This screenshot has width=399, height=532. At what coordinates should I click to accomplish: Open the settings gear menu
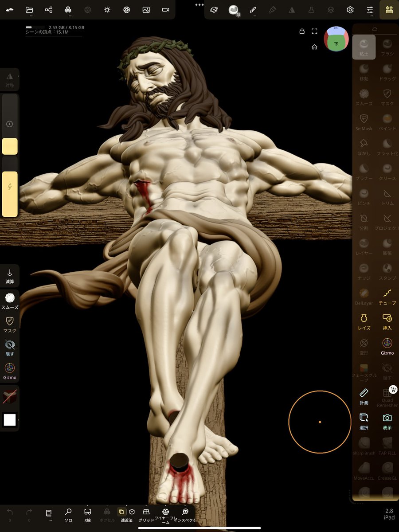click(350, 10)
